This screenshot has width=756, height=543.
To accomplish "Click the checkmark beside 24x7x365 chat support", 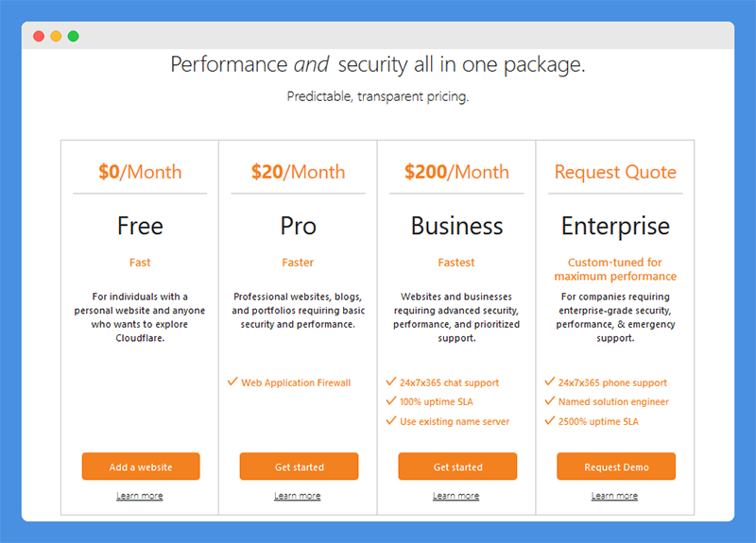I will click(391, 382).
